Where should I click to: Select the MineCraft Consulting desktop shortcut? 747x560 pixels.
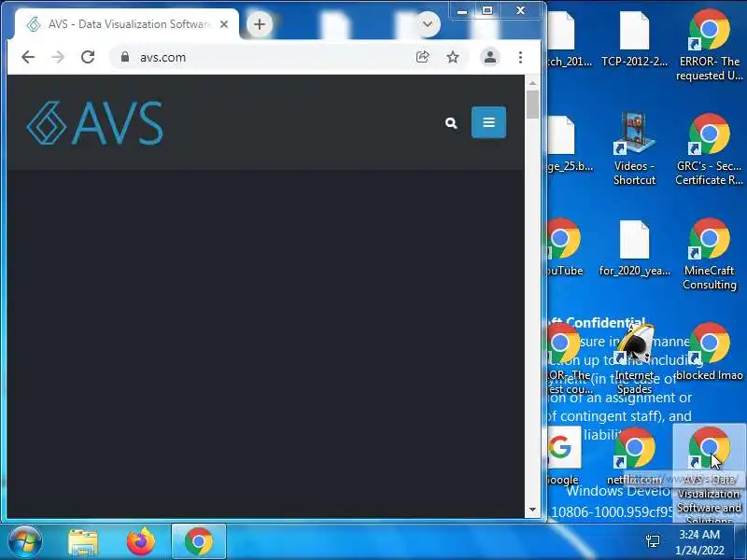[709, 255]
